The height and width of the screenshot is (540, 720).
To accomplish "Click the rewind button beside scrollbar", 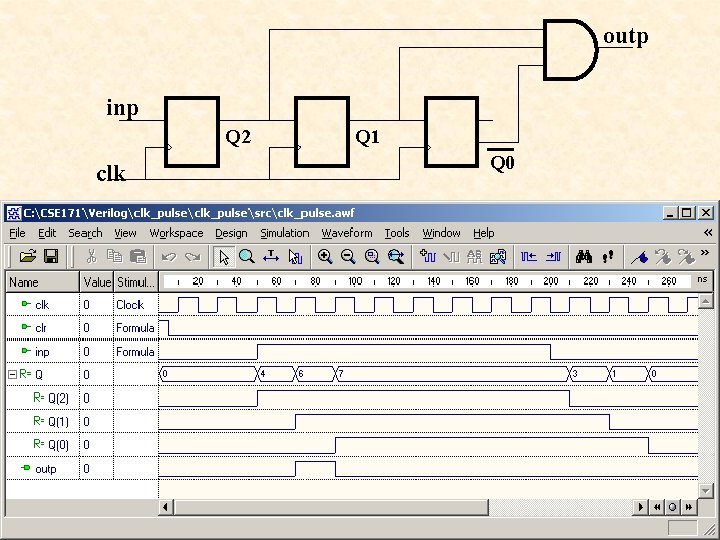I will (x=657, y=507).
